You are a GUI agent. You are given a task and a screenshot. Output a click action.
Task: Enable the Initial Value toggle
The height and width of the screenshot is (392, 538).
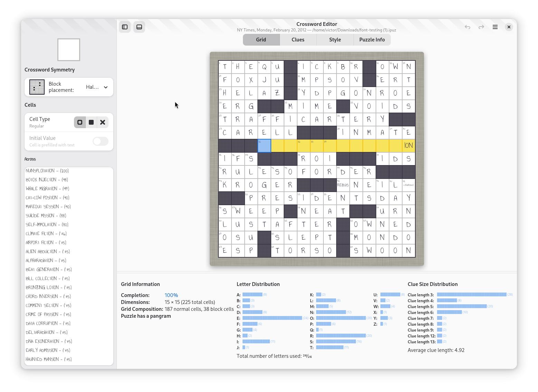tap(100, 141)
